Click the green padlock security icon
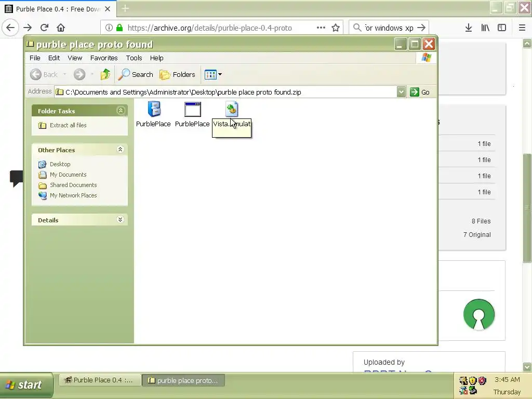This screenshot has height=399, width=532. pos(119,28)
